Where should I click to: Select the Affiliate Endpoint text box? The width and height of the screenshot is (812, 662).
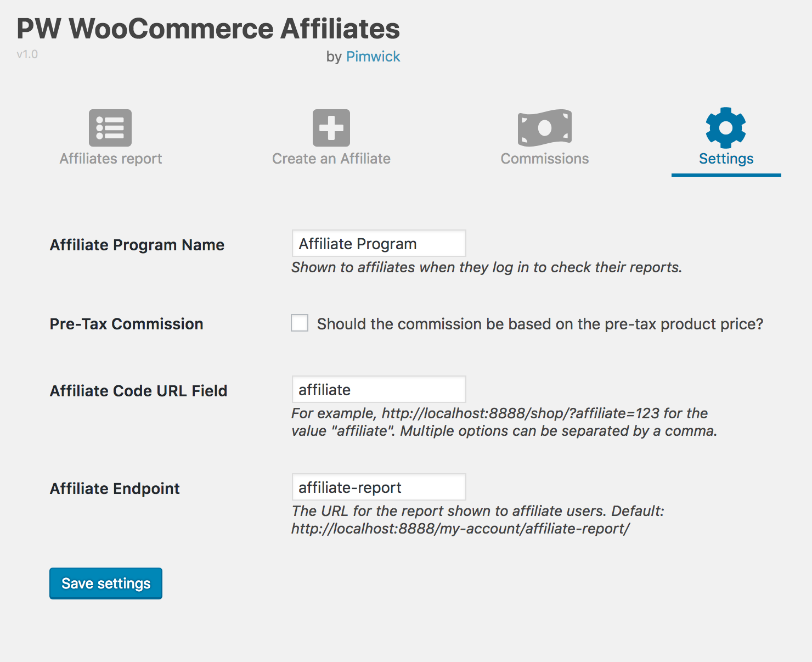click(379, 487)
